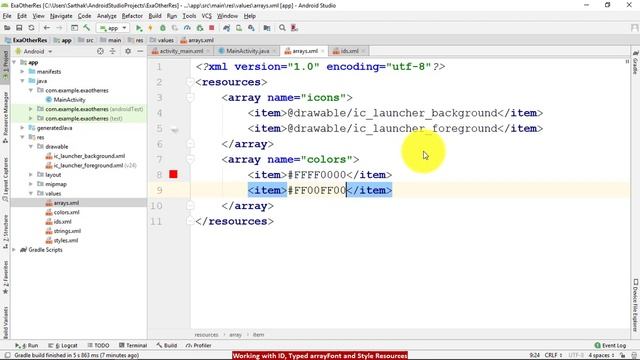
Task: Open the Build menu
Action: click(155, 16)
